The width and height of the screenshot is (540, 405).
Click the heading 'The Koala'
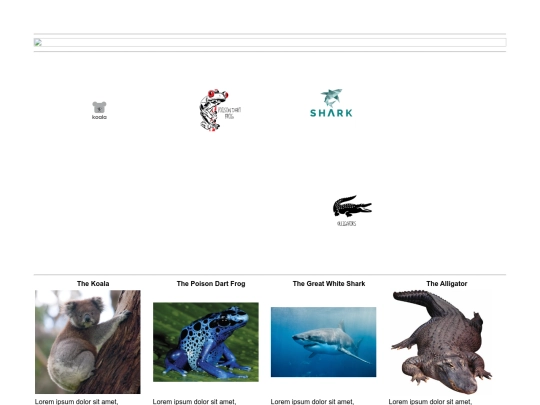click(x=93, y=283)
